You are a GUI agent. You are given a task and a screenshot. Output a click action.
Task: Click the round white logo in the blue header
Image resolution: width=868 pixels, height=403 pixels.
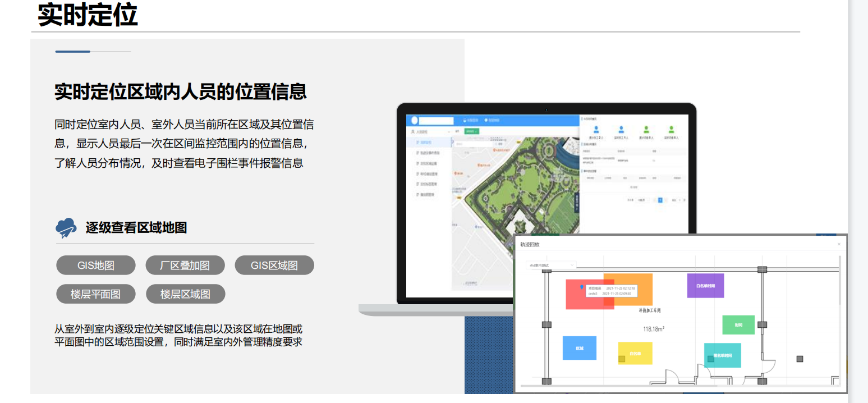(x=415, y=120)
